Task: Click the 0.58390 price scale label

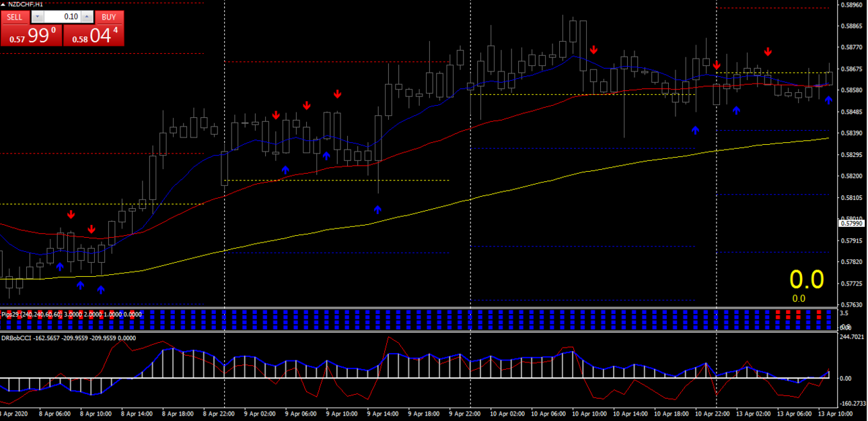Action: tap(851, 133)
